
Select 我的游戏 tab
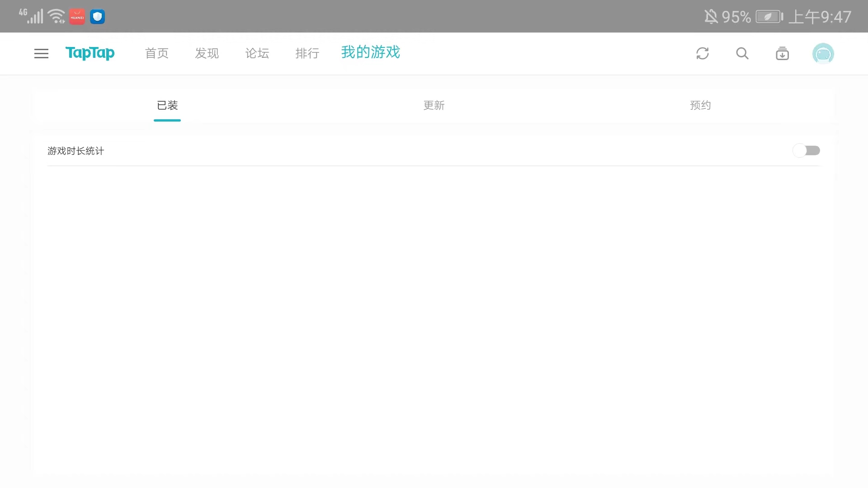pyautogui.click(x=370, y=52)
